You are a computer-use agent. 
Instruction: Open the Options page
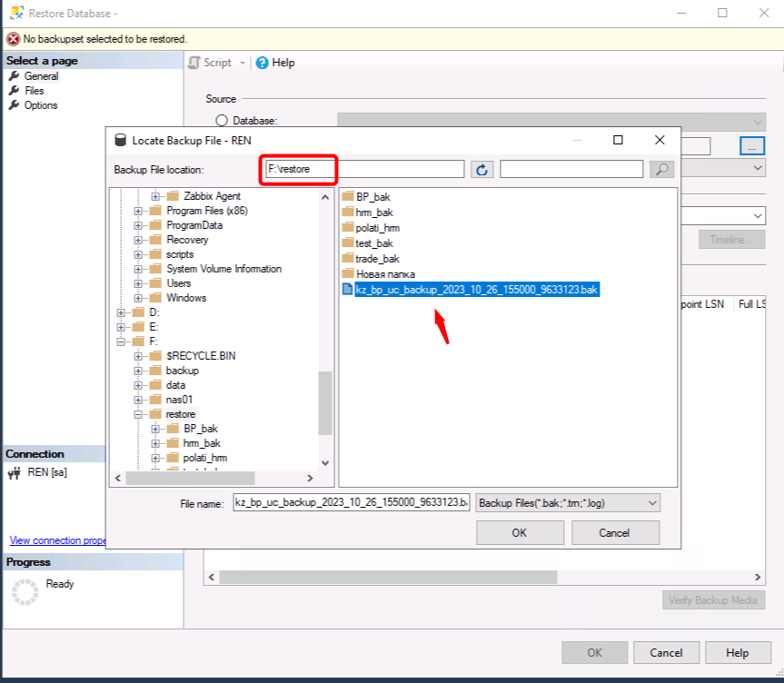point(41,105)
